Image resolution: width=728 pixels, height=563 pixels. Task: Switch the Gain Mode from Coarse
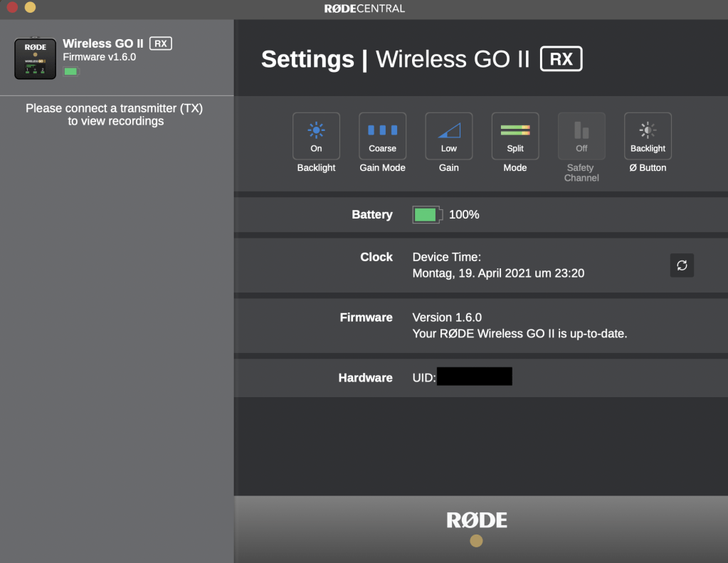(382, 136)
